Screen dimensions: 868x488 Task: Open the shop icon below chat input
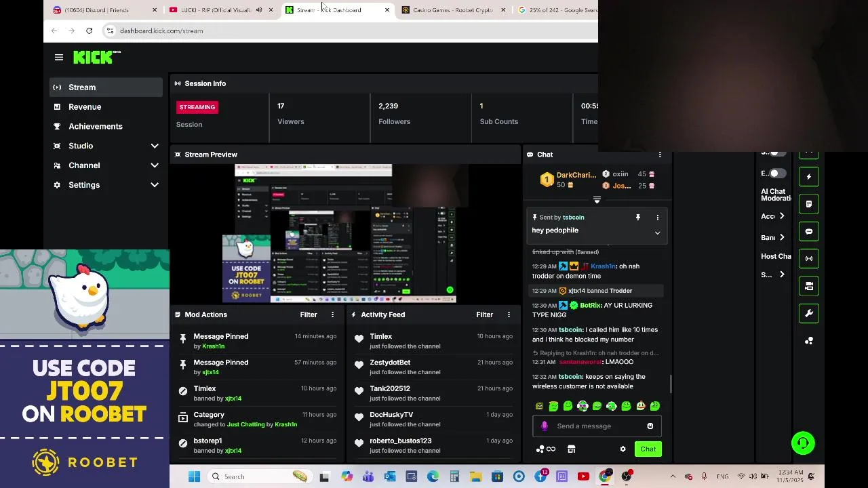coord(571,449)
